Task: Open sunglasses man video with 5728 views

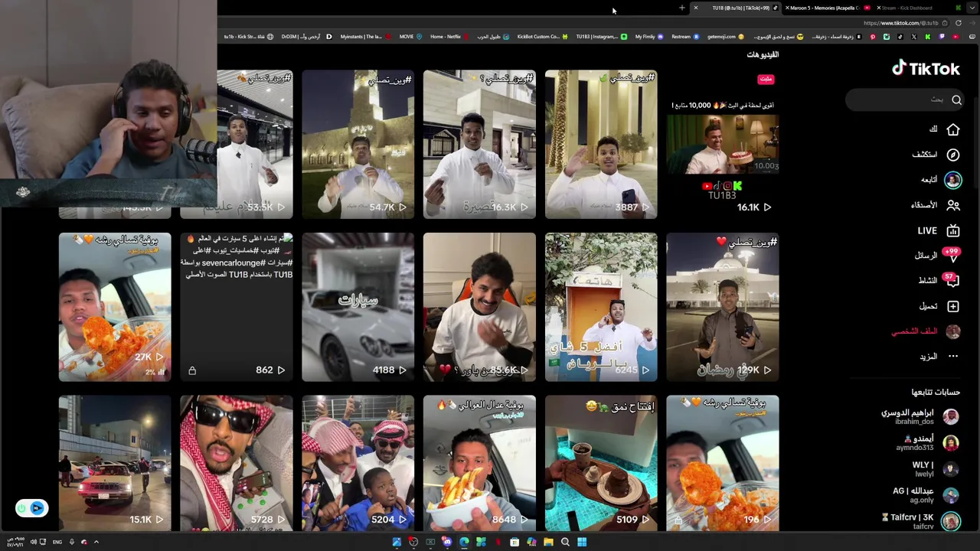Action: 237,463
